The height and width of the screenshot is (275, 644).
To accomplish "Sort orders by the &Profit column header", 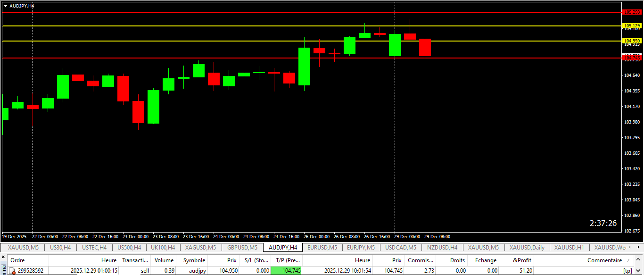I will coord(522,260).
